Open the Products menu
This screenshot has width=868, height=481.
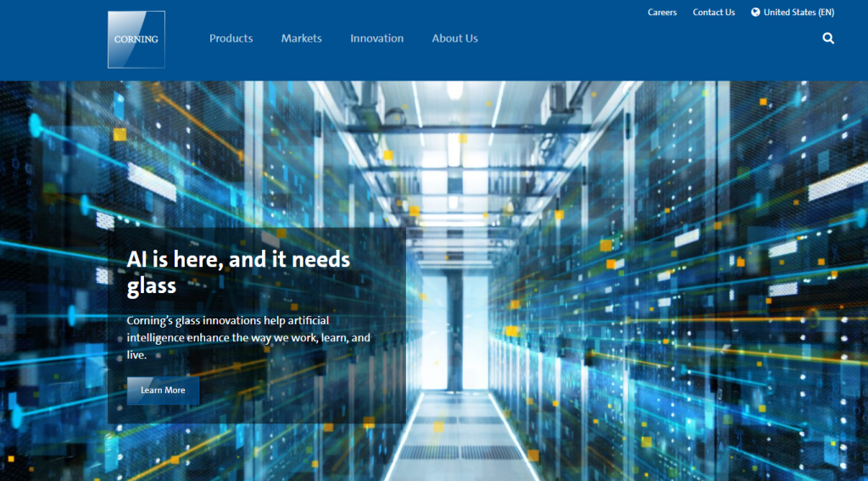(231, 38)
